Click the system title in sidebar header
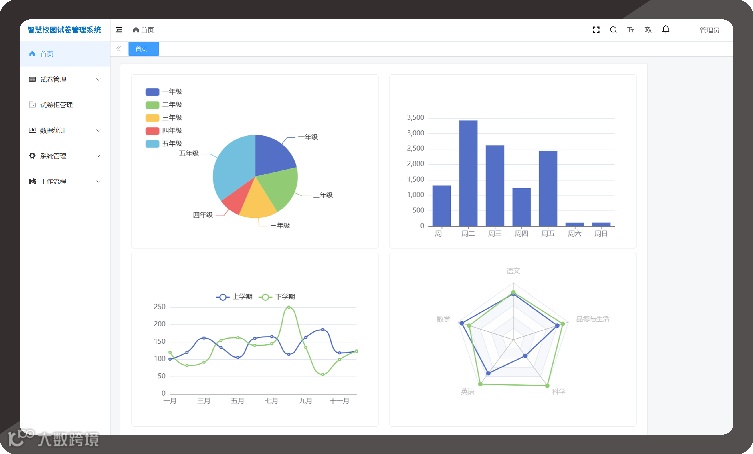The width and height of the screenshot is (753, 454). [64, 30]
